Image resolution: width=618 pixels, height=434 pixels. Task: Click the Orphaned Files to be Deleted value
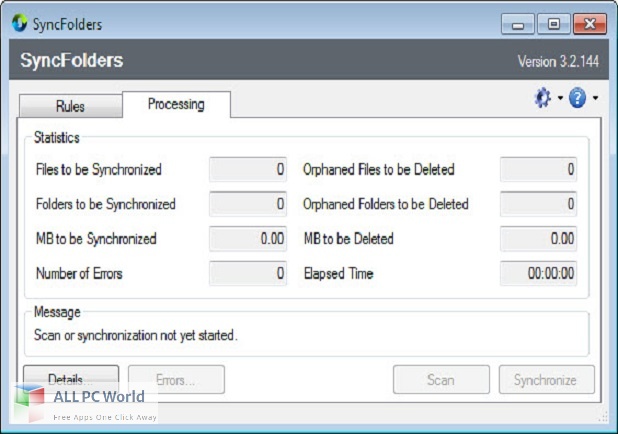538,169
